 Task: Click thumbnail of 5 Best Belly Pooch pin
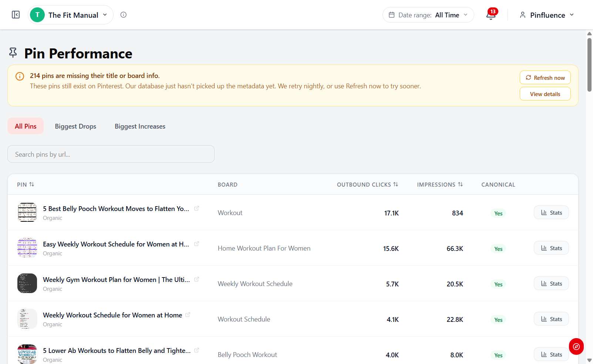(x=27, y=212)
